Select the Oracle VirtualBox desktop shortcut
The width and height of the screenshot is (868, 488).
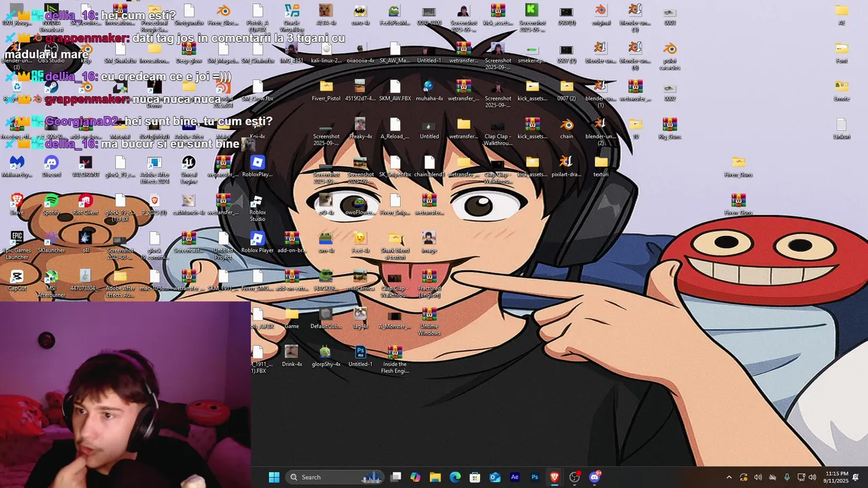click(x=292, y=18)
